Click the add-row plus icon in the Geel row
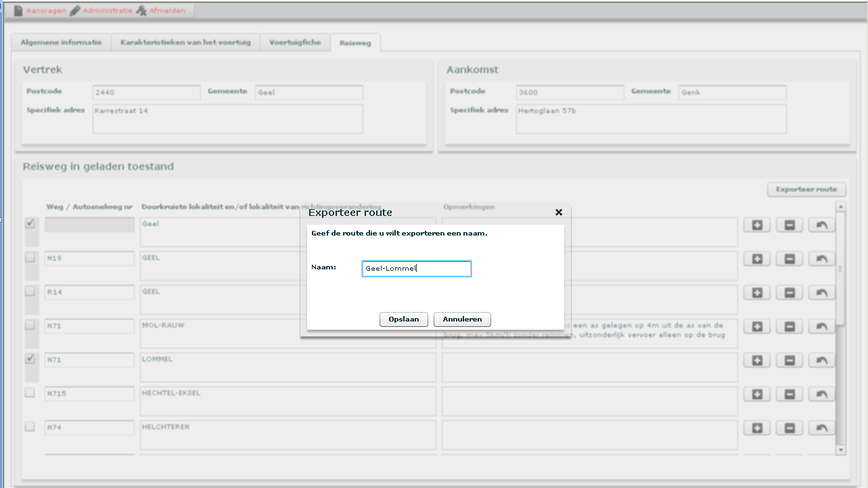 point(757,225)
